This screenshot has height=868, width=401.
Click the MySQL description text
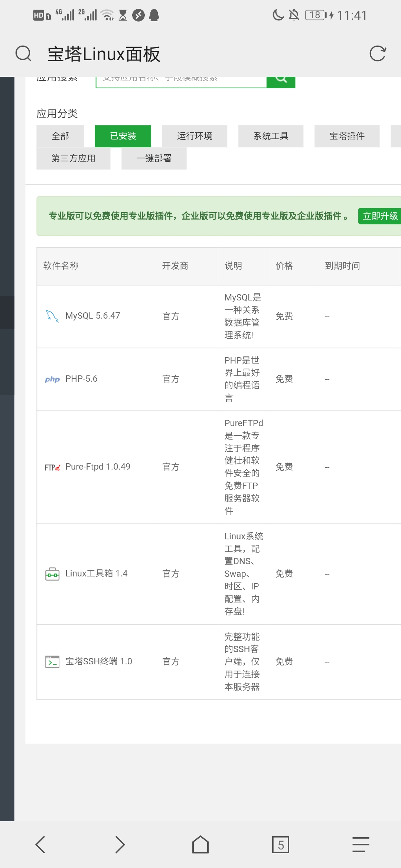(x=243, y=316)
